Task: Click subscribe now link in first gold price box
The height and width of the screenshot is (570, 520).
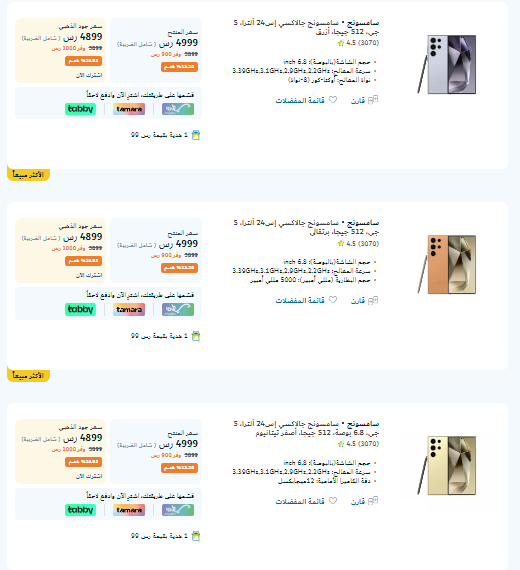Action: tap(89, 75)
